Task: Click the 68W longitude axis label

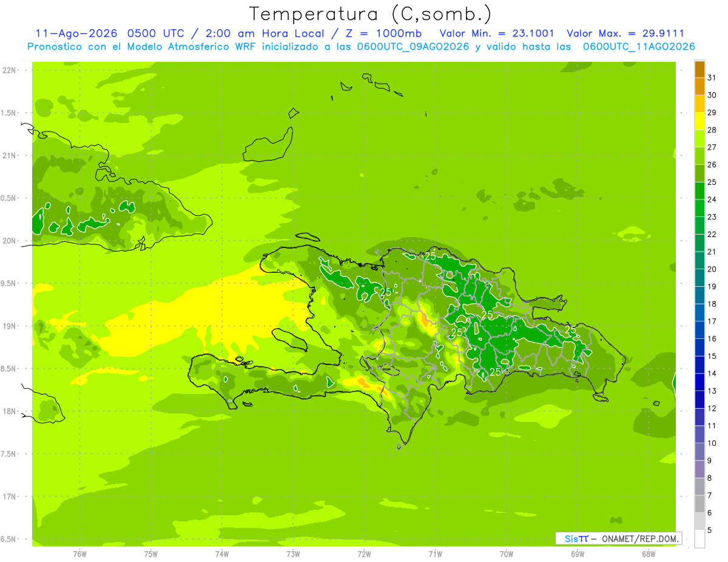Action: click(x=649, y=554)
